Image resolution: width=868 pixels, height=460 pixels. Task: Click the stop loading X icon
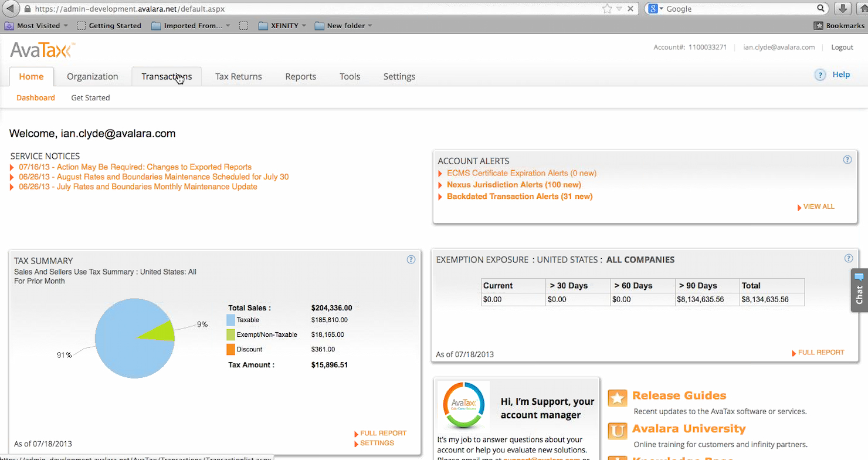[630, 9]
